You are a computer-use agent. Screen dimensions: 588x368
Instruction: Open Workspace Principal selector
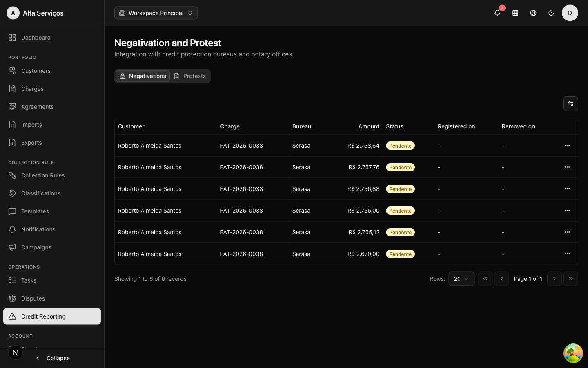pos(156,13)
